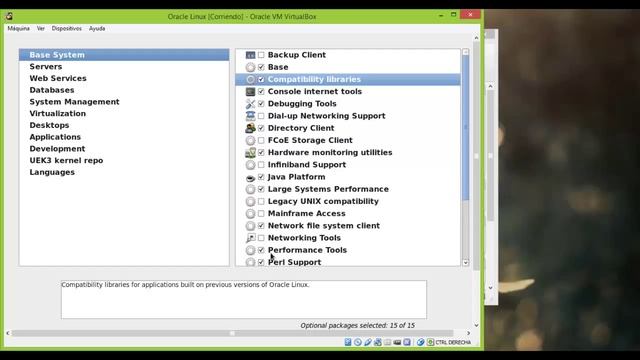The width and height of the screenshot is (640, 360).
Task: Click the network adapters status icon
Action: [378, 342]
